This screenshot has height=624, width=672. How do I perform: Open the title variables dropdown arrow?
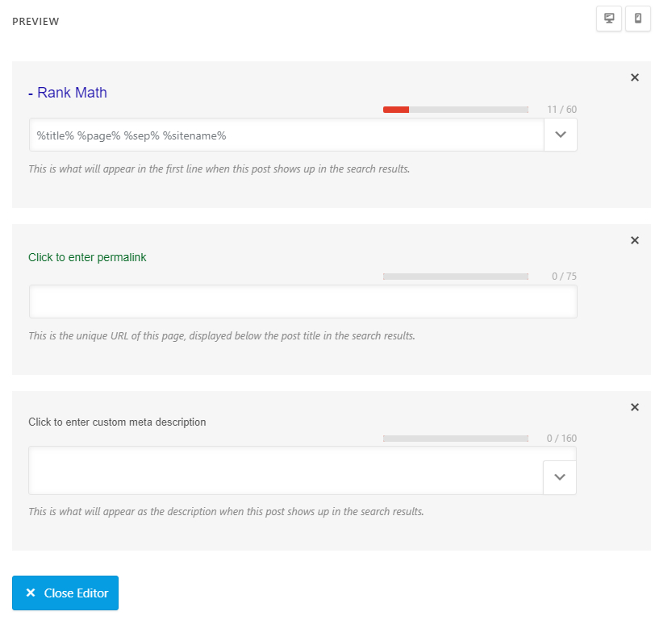pyautogui.click(x=561, y=135)
